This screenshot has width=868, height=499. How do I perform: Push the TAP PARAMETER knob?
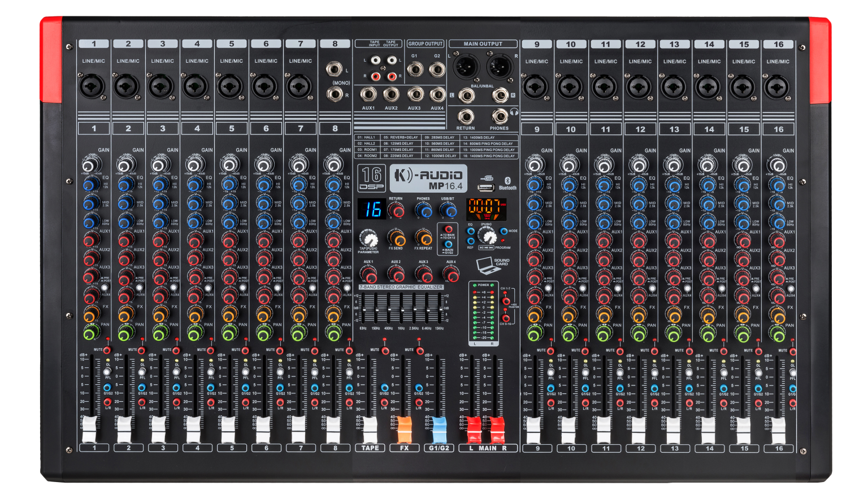point(368,237)
